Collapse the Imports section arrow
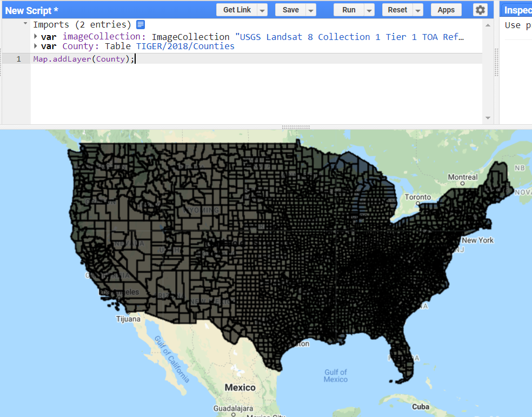 click(25, 24)
